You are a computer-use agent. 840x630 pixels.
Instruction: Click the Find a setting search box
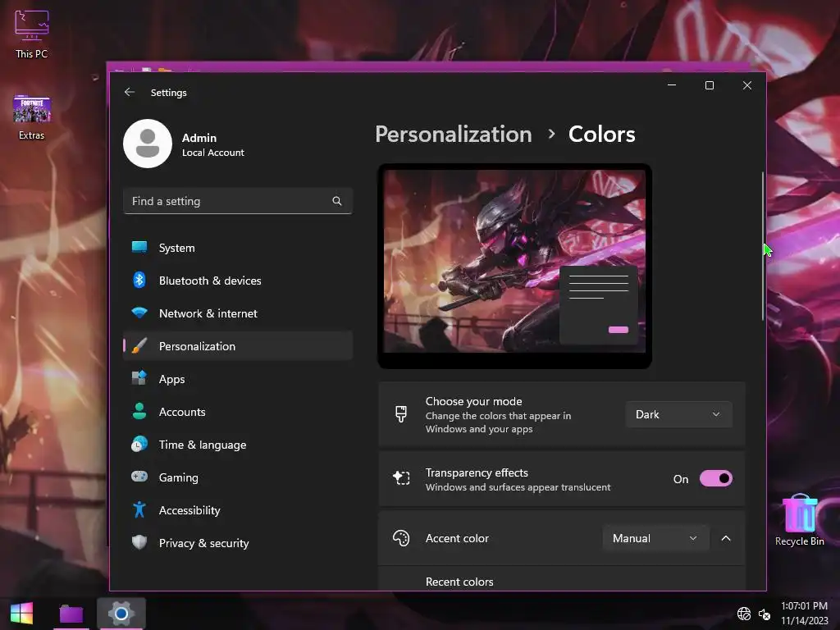(238, 201)
